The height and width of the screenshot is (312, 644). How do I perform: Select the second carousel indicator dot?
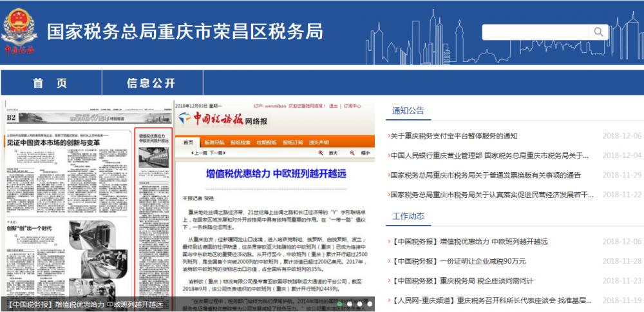[350, 304]
